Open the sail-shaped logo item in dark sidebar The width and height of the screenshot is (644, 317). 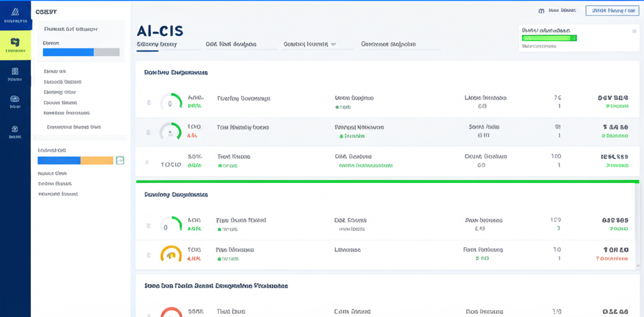point(15,15)
